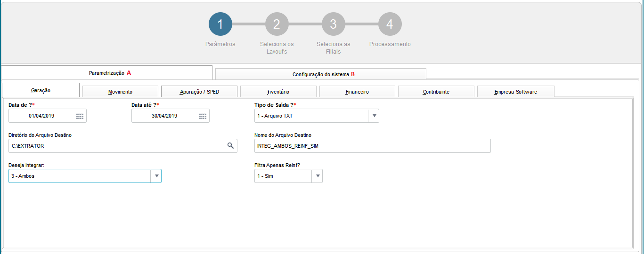
Task: Jump to step 3 Seleciona as Filiais
Action: coord(334,24)
